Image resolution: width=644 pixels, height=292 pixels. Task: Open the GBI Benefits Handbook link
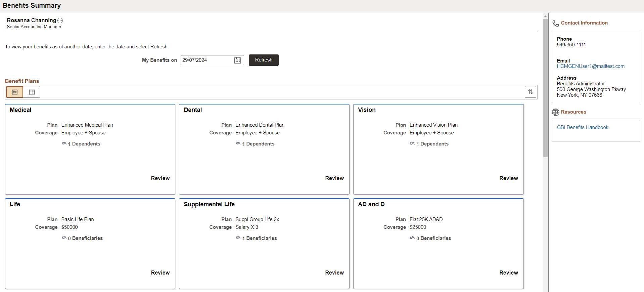click(x=583, y=127)
